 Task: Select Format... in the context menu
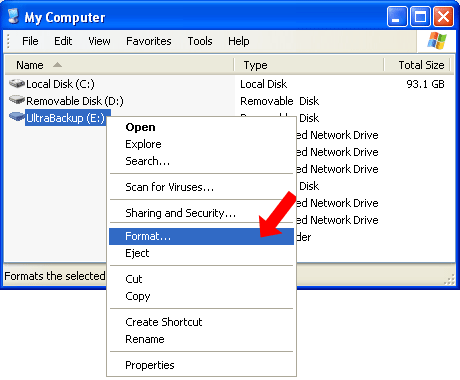click(x=201, y=236)
